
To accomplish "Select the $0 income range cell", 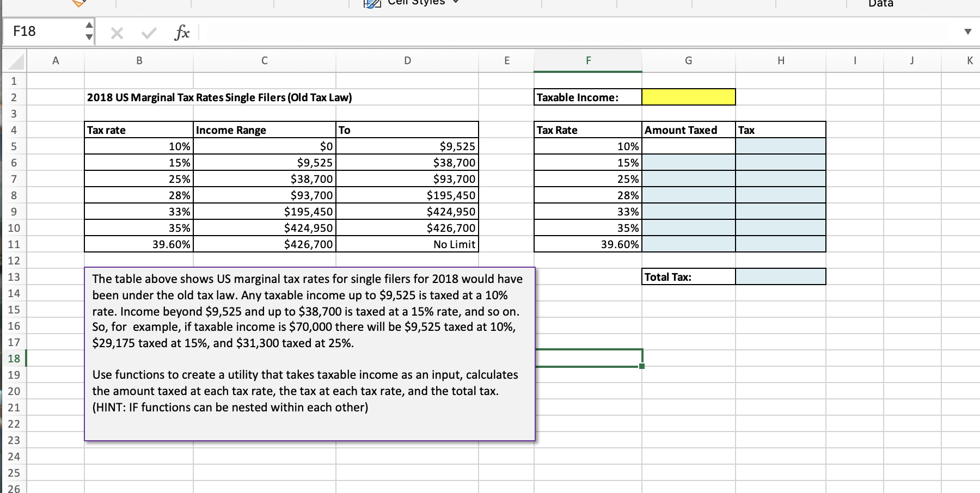I will [265, 146].
